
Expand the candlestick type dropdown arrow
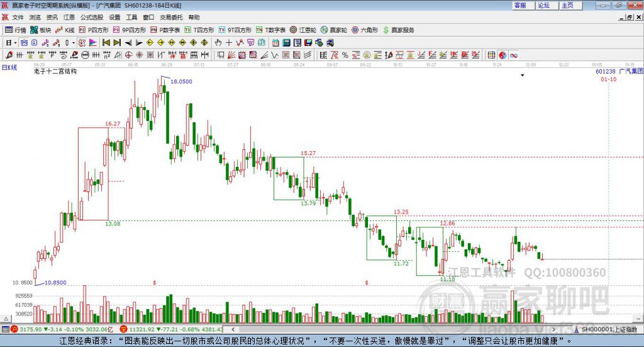(x=74, y=43)
